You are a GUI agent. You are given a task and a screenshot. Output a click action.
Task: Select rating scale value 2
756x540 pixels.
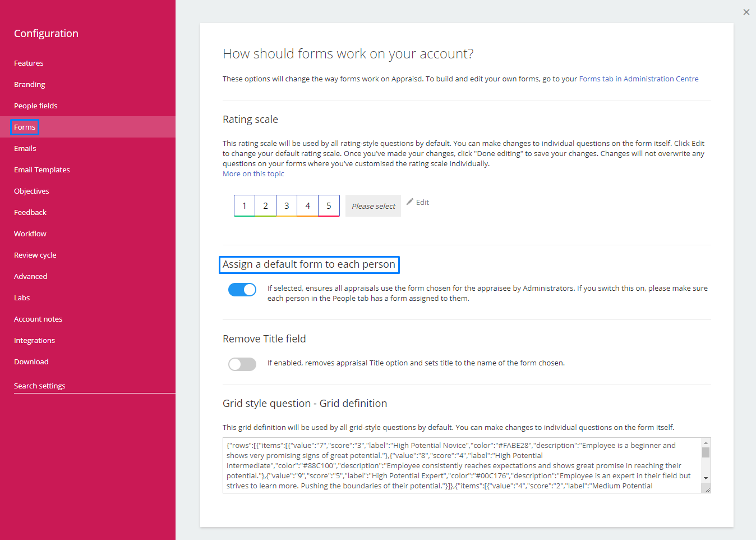coord(266,205)
